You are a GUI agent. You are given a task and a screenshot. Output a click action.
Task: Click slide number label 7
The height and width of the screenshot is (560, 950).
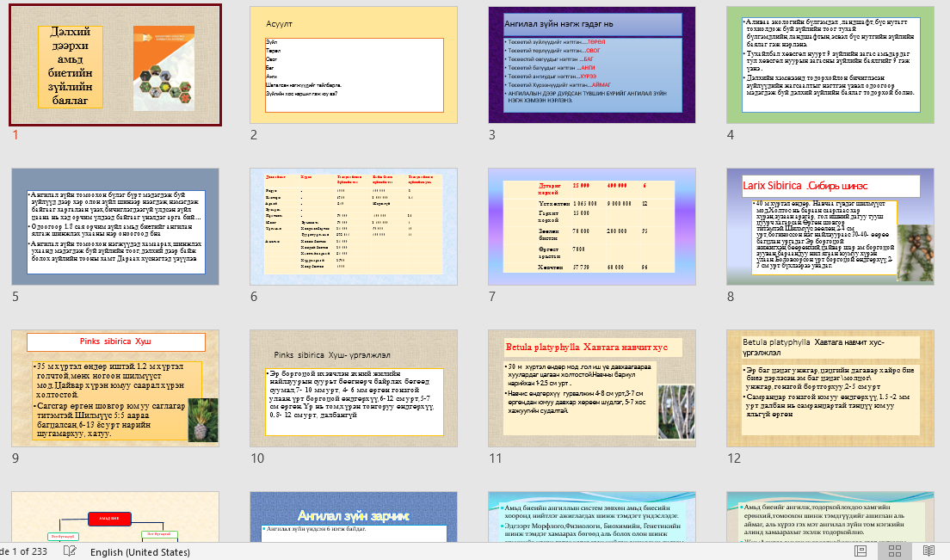click(x=492, y=297)
